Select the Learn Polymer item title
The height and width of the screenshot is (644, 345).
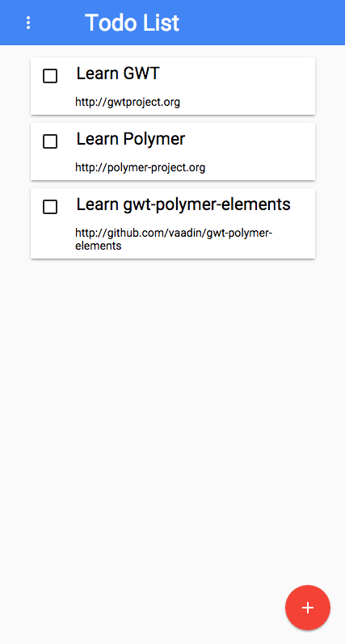[x=131, y=140]
